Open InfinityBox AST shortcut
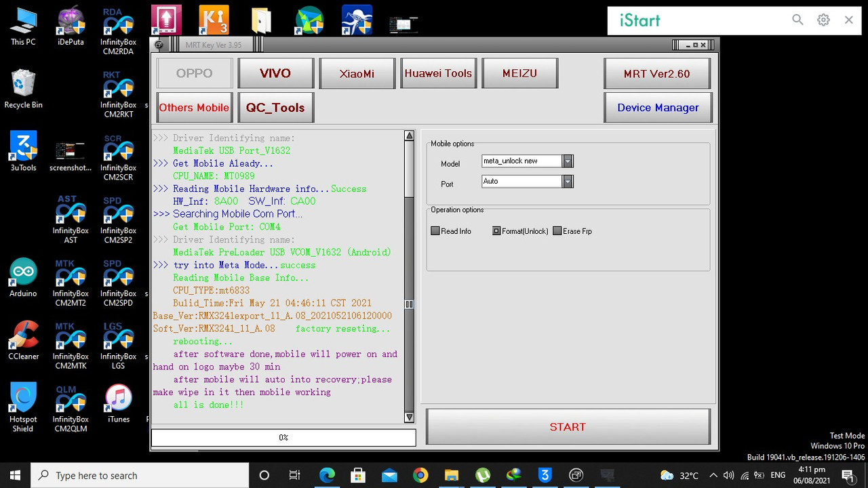The width and height of the screenshot is (868, 488). pyautogui.click(x=71, y=220)
